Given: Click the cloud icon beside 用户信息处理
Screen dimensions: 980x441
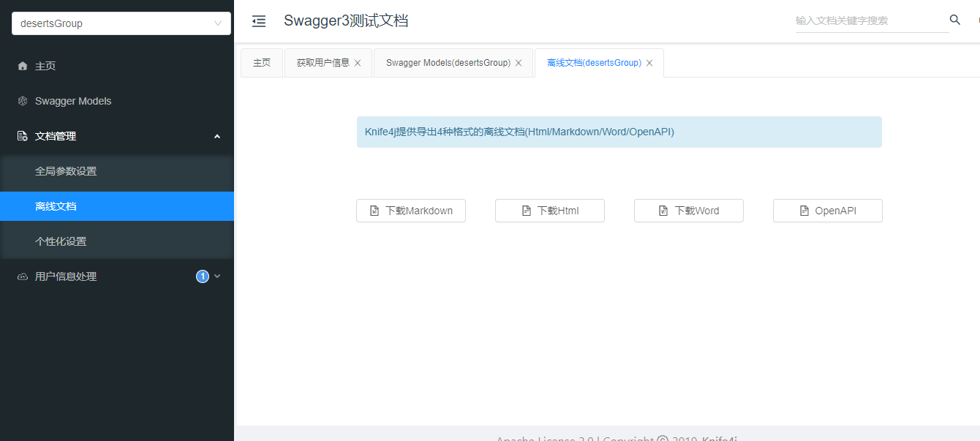Looking at the screenshot, I should (23, 276).
